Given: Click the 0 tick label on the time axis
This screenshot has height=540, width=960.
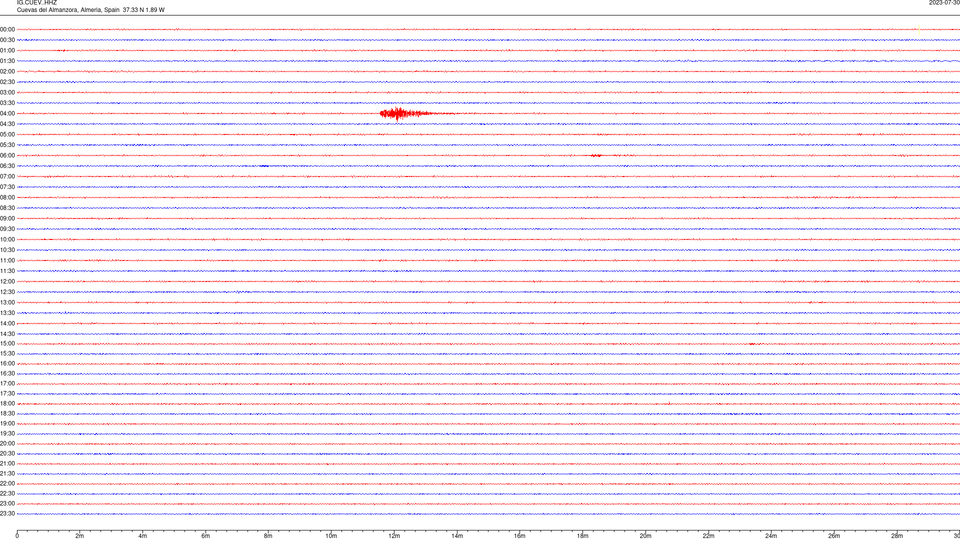Looking at the screenshot, I should tap(17, 536).
